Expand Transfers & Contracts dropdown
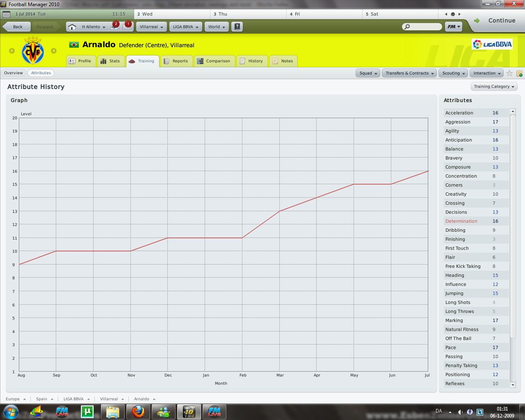This screenshot has height=420, width=525. point(409,73)
